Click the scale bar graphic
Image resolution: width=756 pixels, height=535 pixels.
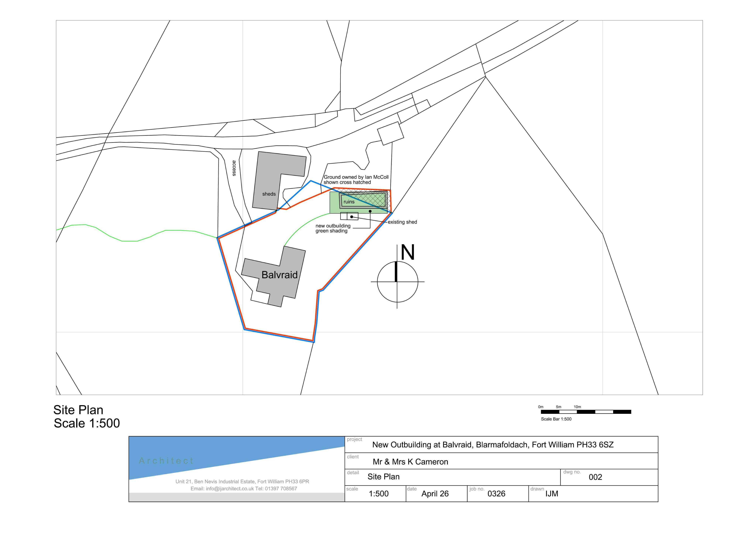(586, 412)
